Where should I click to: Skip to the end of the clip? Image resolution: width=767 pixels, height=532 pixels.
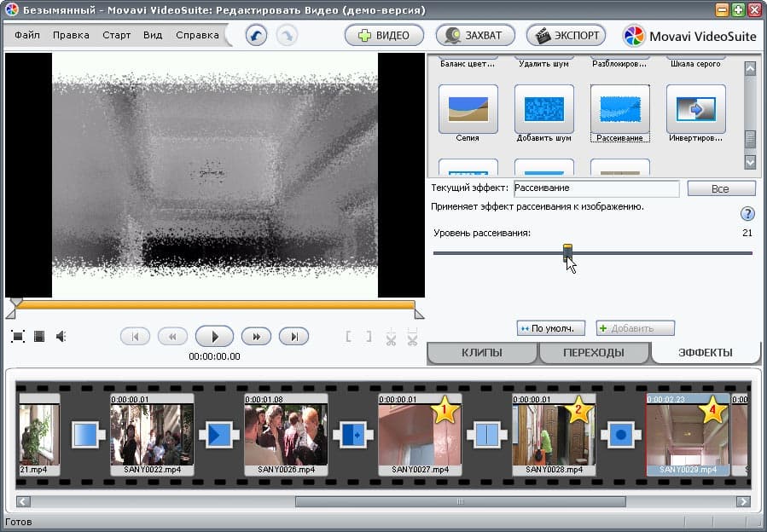pos(293,337)
